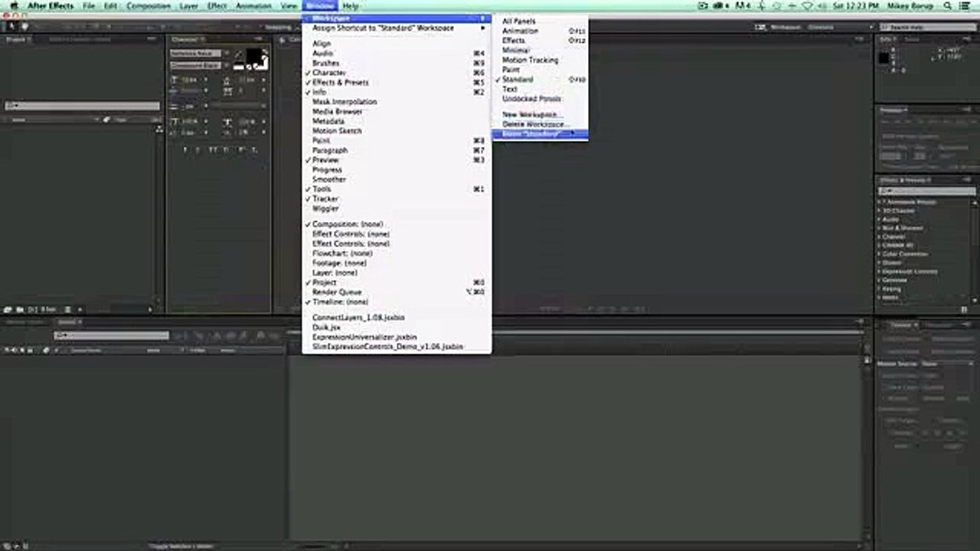Click the black color reset swatch in Character panel
The height and width of the screenshot is (551, 980).
coord(237,64)
